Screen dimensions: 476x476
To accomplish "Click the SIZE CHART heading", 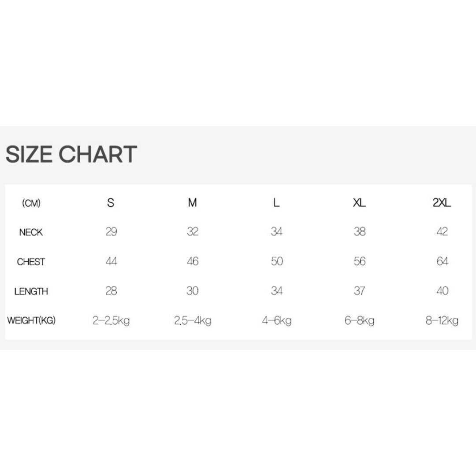I will 71,154.
